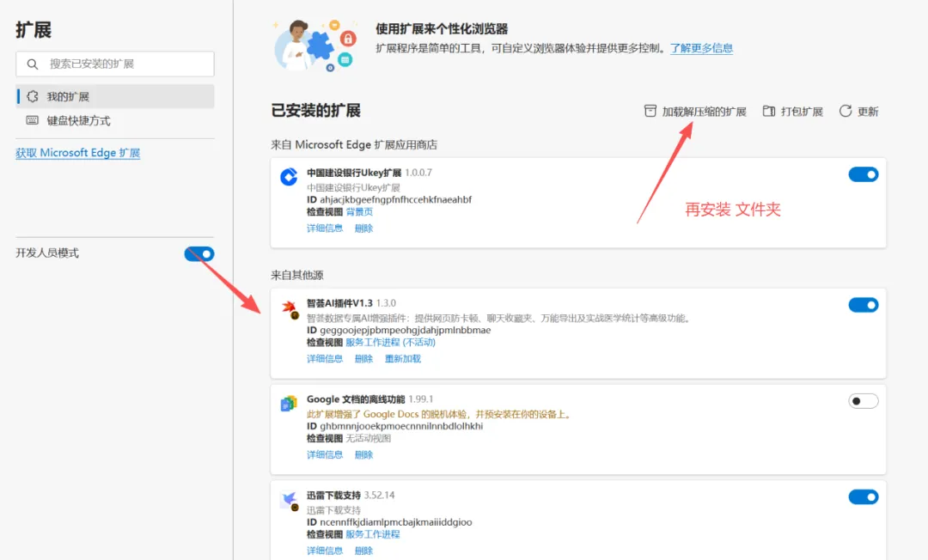The height and width of the screenshot is (560, 928).
Task: Click the ID ghbmnnjooekpmoecnnnilnnbdlolhkhi text
Action: pos(394,426)
